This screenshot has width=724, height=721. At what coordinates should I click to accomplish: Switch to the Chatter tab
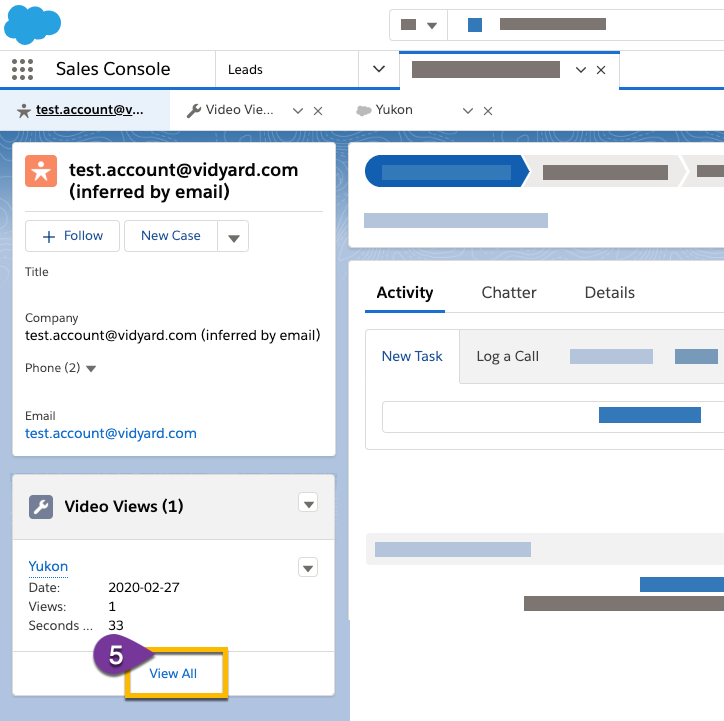click(509, 293)
